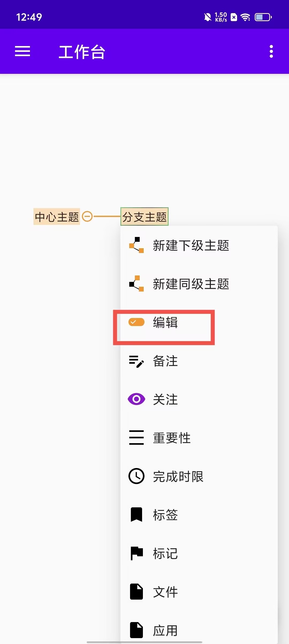Select the 分支主题 branch node
The image size is (289, 644).
144,216
